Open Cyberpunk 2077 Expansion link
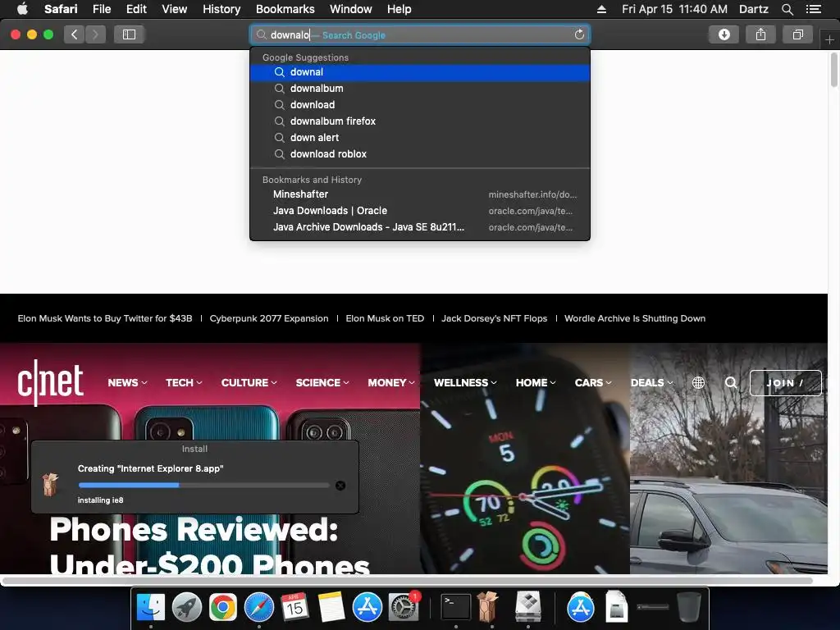The height and width of the screenshot is (630, 840). point(269,318)
